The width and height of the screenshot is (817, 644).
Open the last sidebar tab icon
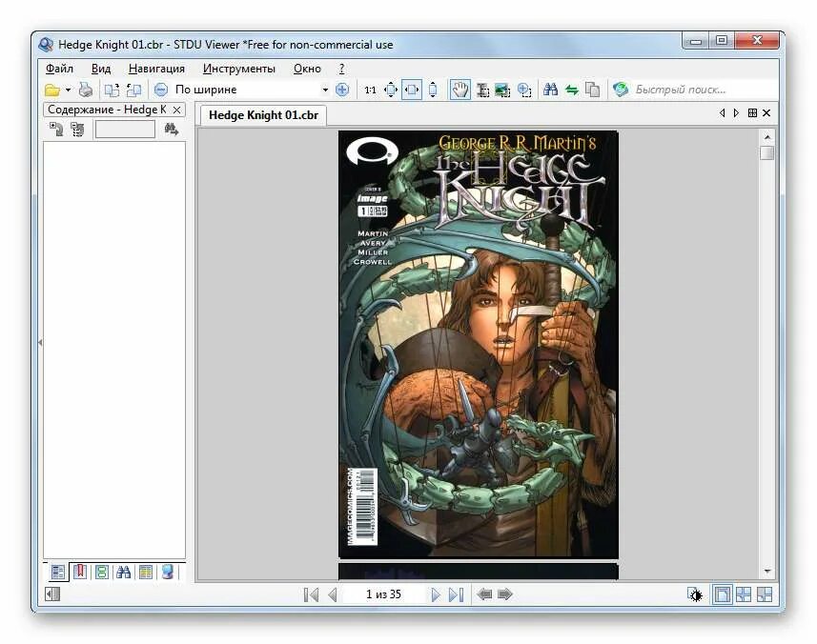pyautogui.click(x=167, y=573)
